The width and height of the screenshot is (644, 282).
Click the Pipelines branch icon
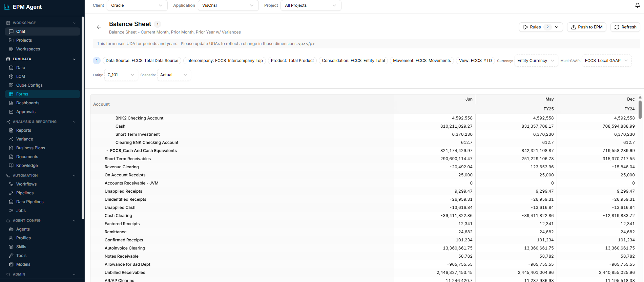pos(11,193)
